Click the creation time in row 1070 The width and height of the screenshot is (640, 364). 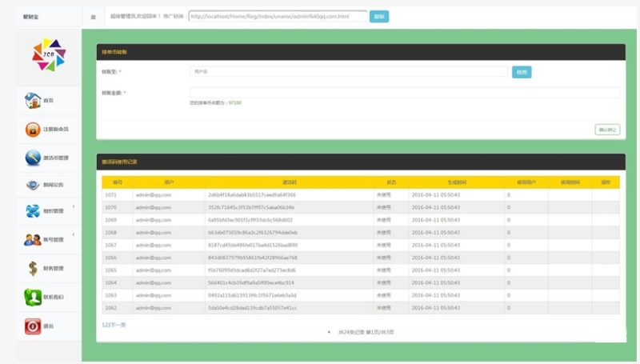tap(436, 208)
